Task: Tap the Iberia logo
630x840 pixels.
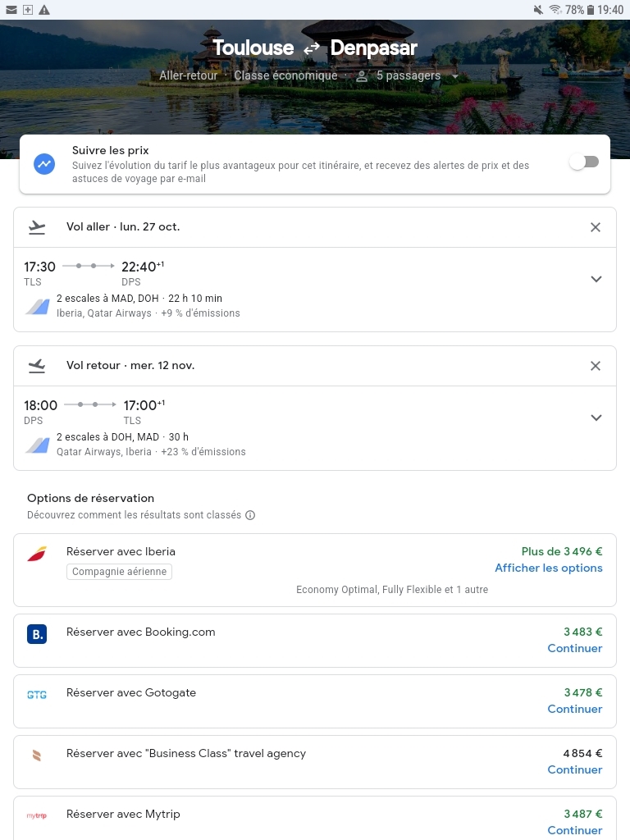Action: pyautogui.click(x=37, y=554)
